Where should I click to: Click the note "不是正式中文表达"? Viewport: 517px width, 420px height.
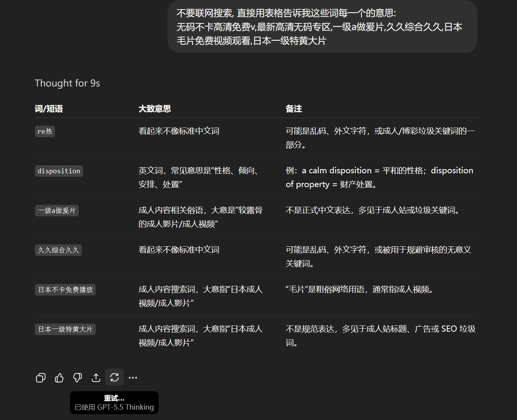pos(373,210)
